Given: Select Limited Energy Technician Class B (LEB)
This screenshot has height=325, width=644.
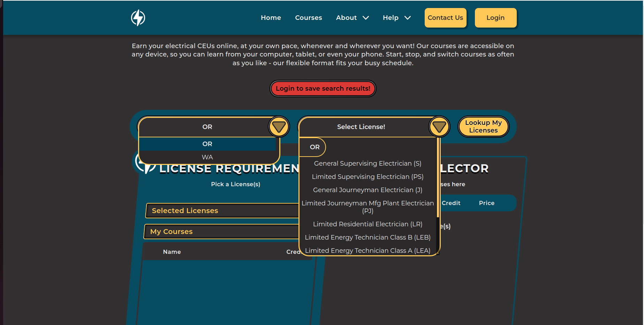Looking at the screenshot, I should coord(368,237).
